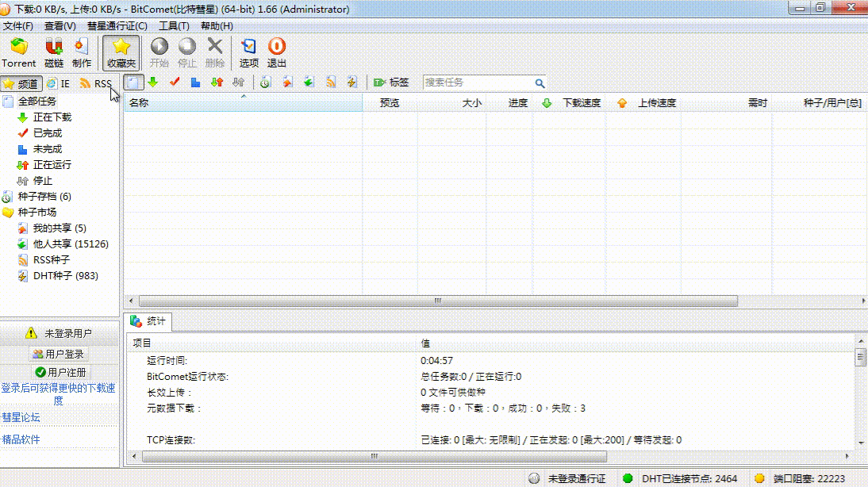The width and height of the screenshot is (868, 487).
Task: Sort by 大小 column header
Action: (x=451, y=103)
